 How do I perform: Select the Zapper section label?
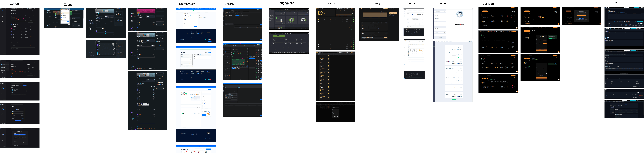coord(69,5)
